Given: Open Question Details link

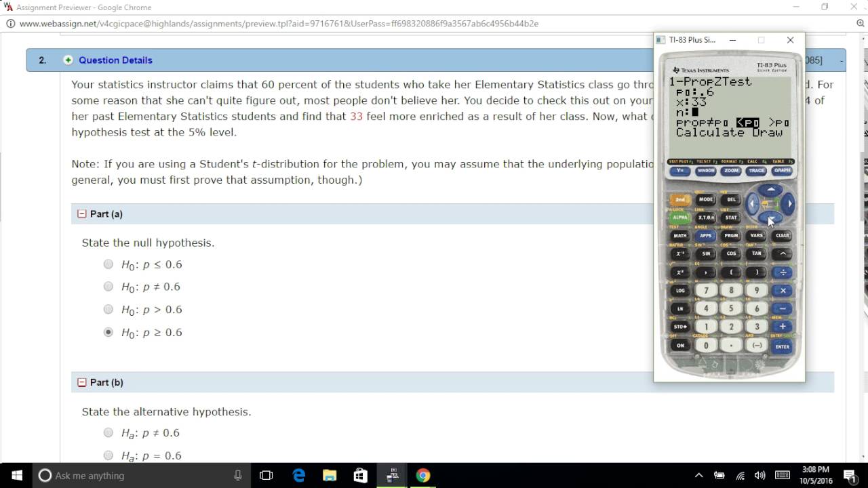Looking at the screenshot, I should click(115, 60).
